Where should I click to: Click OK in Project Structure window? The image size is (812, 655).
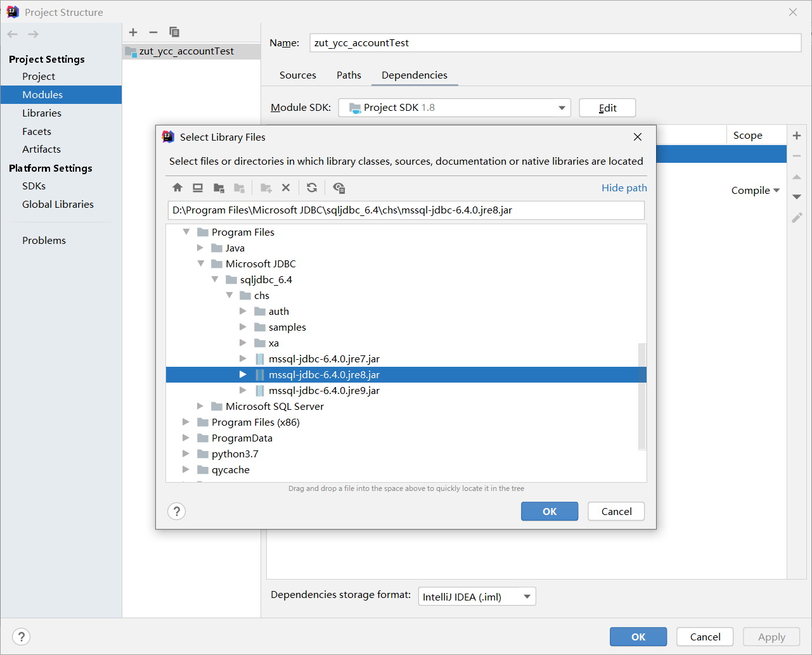[638, 637]
